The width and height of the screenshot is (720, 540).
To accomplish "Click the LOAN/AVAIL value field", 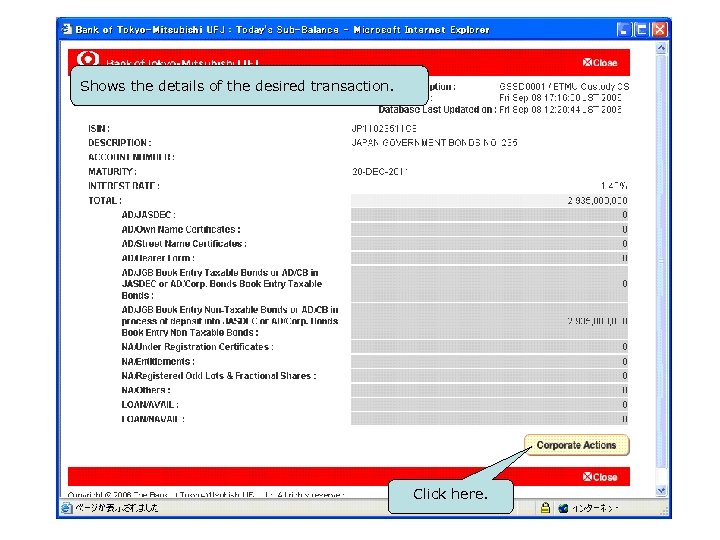I will [x=489, y=405].
